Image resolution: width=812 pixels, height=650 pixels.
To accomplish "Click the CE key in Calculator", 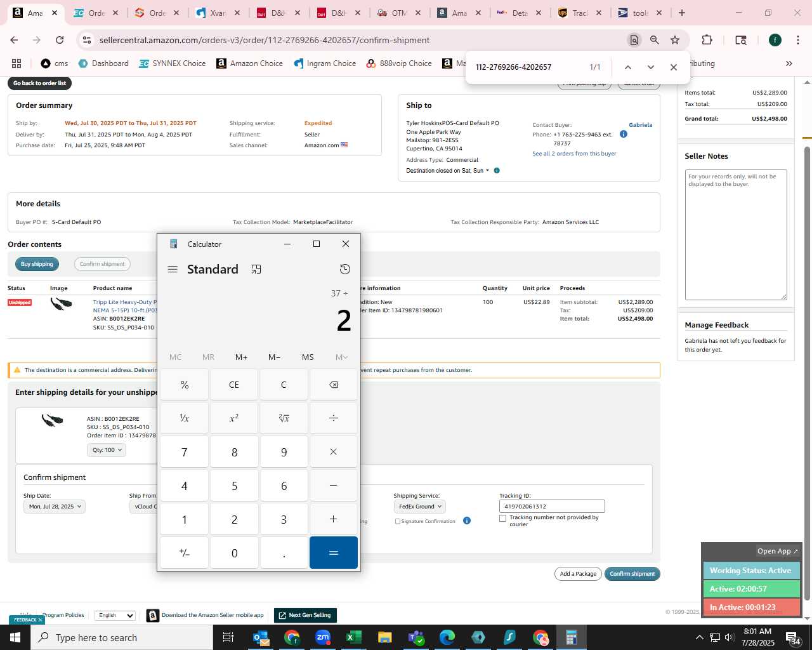I will [x=234, y=385].
